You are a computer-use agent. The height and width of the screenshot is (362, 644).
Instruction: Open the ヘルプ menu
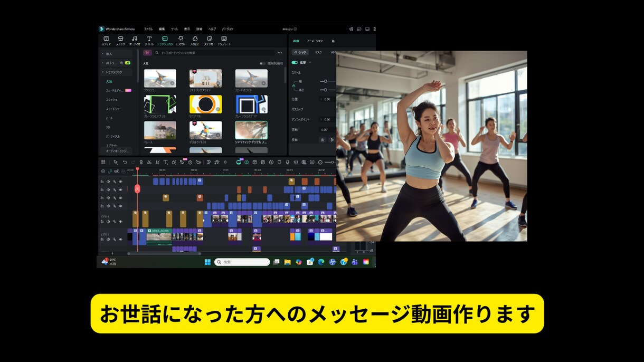pyautogui.click(x=212, y=29)
